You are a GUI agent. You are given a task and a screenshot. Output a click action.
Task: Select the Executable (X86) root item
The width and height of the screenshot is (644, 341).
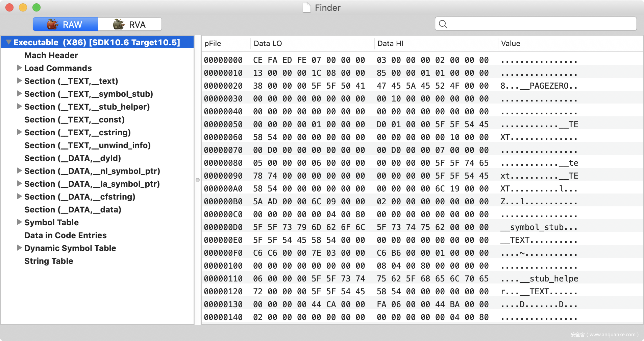(x=97, y=42)
